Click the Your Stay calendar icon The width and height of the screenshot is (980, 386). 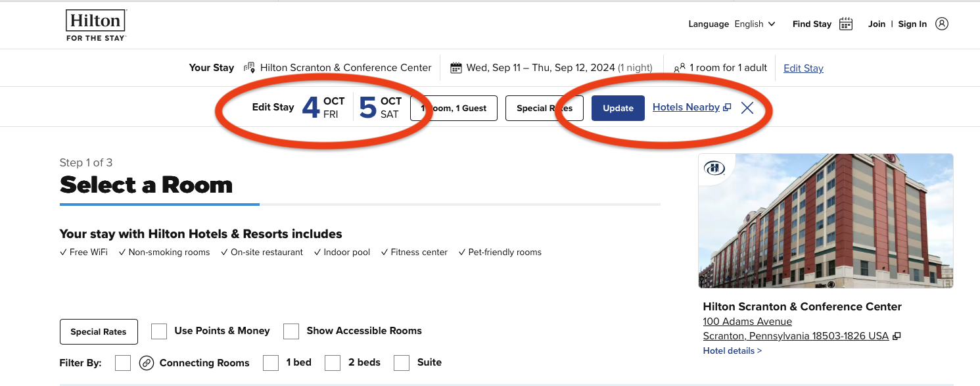pyautogui.click(x=456, y=68)
